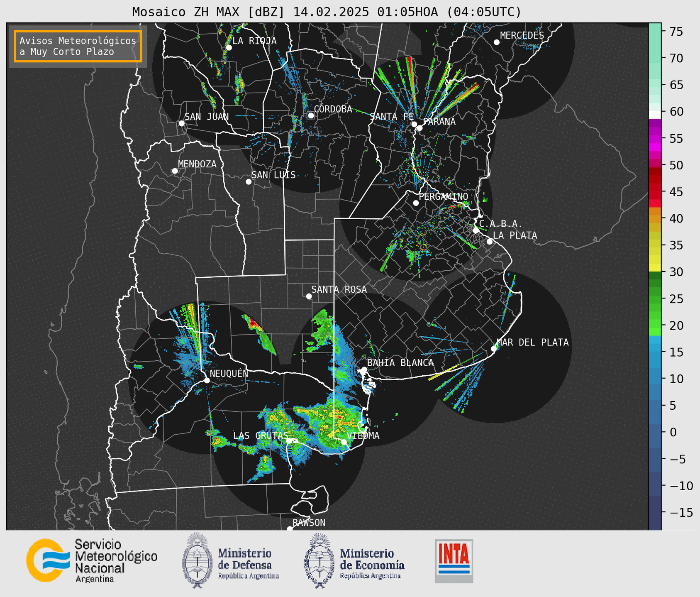Screen dimensions: 700x597
Task: Select the Mercedes city marker dot
Action: pos(497,42)
